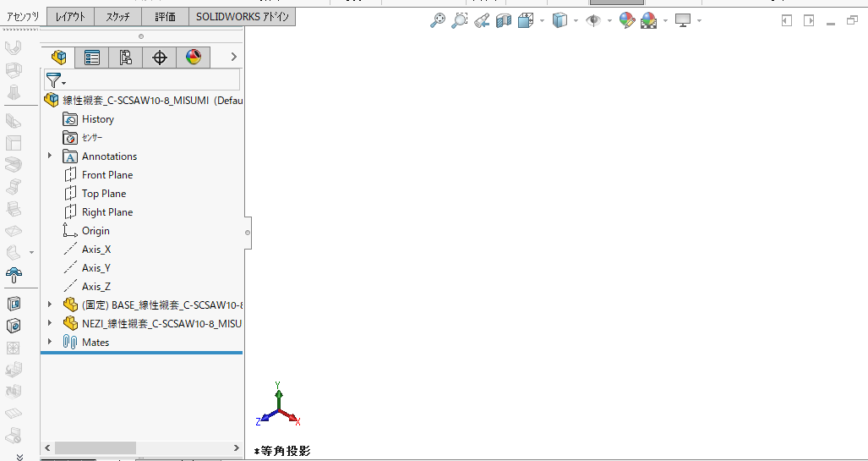This screenshot has height=461, width=868.
Task: Select the Zoom to Area tool
Action: 459,21
